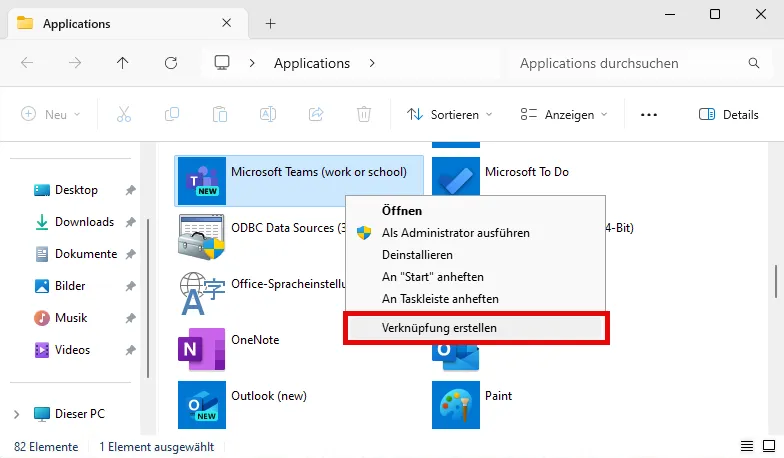Refresh the Applications folder view

point(171,63)
